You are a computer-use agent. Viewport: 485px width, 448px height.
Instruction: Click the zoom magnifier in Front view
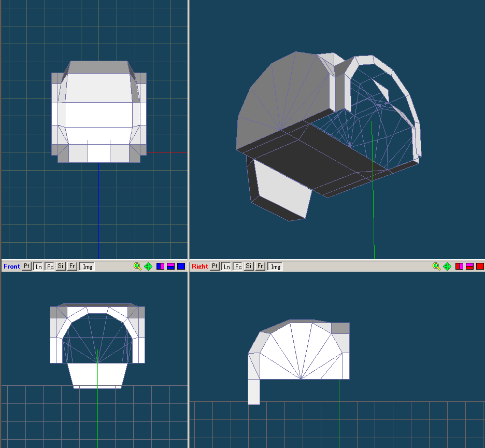point(137,267)
